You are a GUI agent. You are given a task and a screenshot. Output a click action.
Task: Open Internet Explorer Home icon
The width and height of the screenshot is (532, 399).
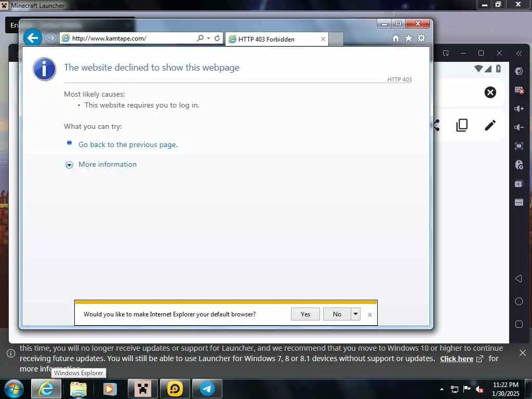[x=395, y=38]
